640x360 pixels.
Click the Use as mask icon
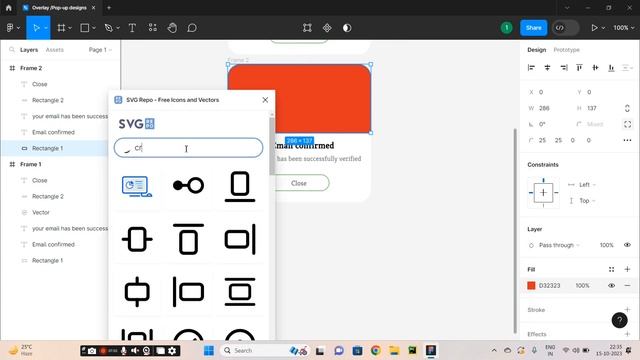tap(347, 28)
